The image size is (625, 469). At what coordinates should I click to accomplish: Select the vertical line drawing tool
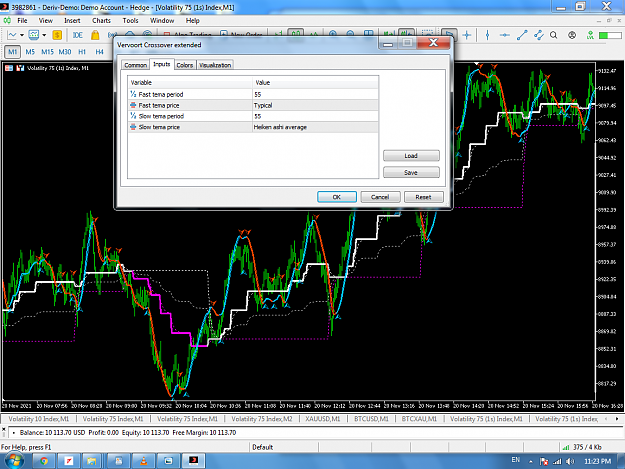click(x=487, y=35)
